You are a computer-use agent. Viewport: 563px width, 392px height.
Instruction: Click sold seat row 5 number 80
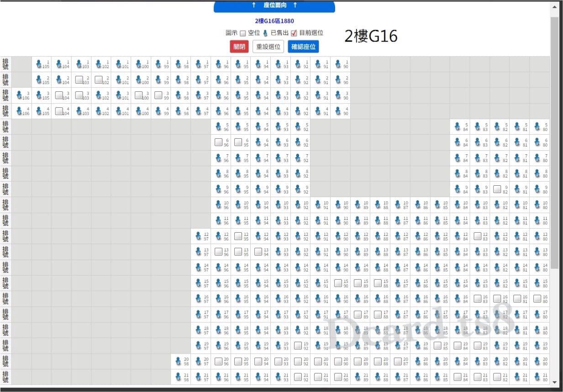[537, 127]
